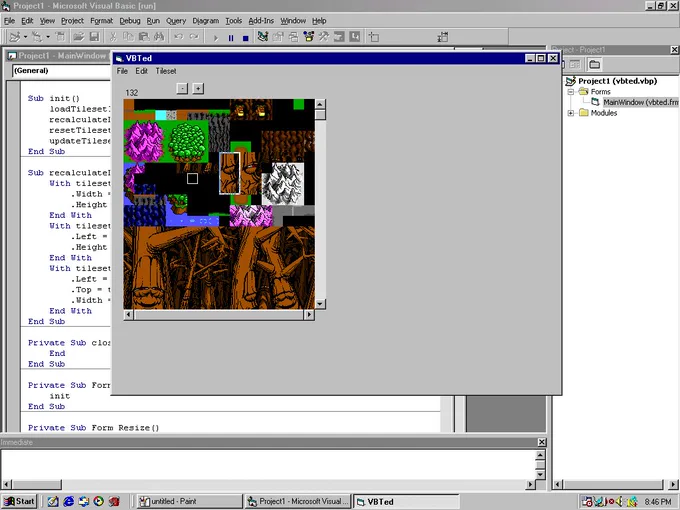Show the Toolbox via hammer-wrench icon
Viewport: 680px width, 510px height.
click(324, 37)
